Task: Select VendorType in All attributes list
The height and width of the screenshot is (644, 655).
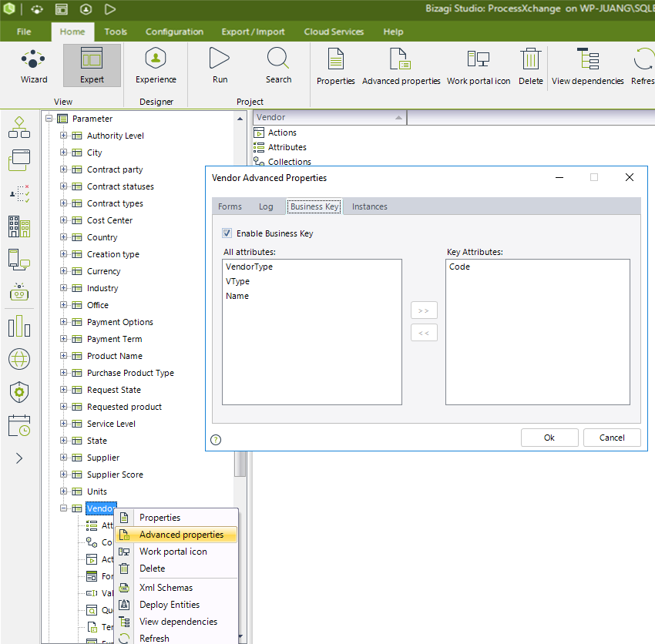Action: [x=250, y=267]
